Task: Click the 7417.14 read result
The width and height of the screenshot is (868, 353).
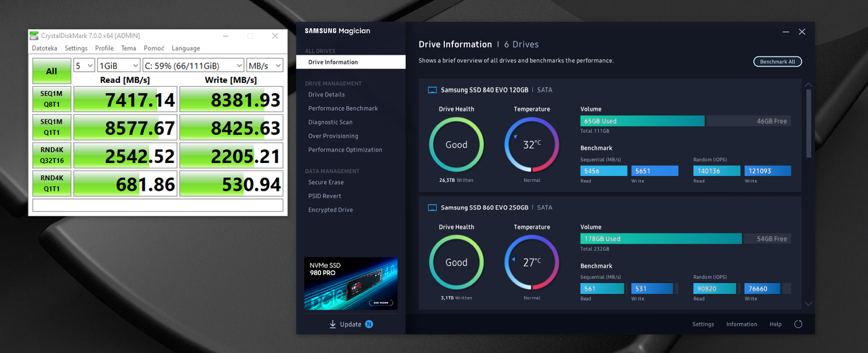Action: click(x=125, y=99)
